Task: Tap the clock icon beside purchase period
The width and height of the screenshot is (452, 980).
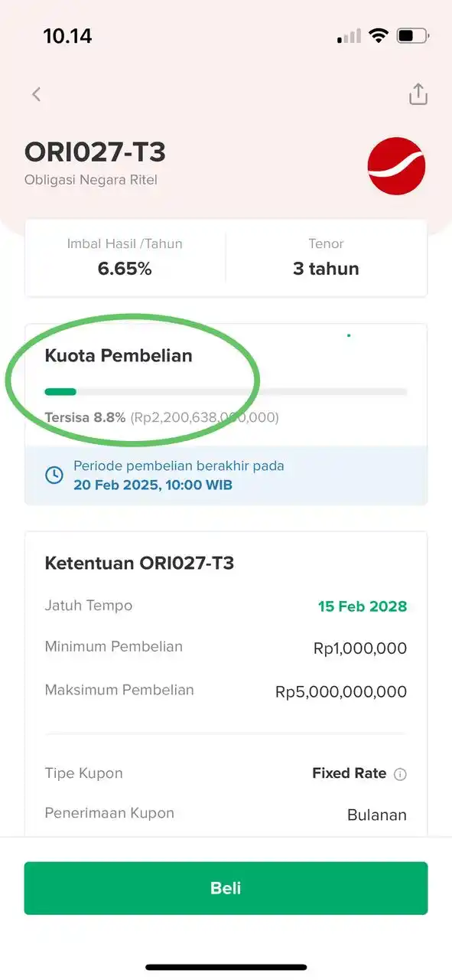Action: tap(54, 475)
